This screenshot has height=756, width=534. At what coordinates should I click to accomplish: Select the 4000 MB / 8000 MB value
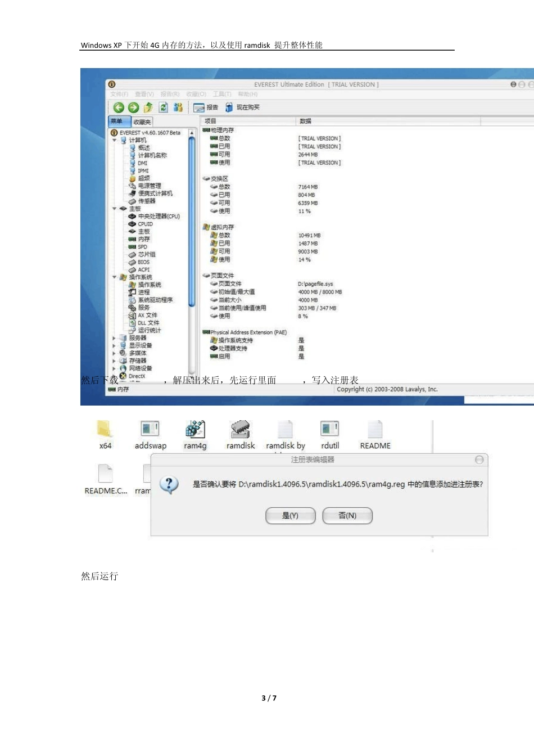[320, 292]
